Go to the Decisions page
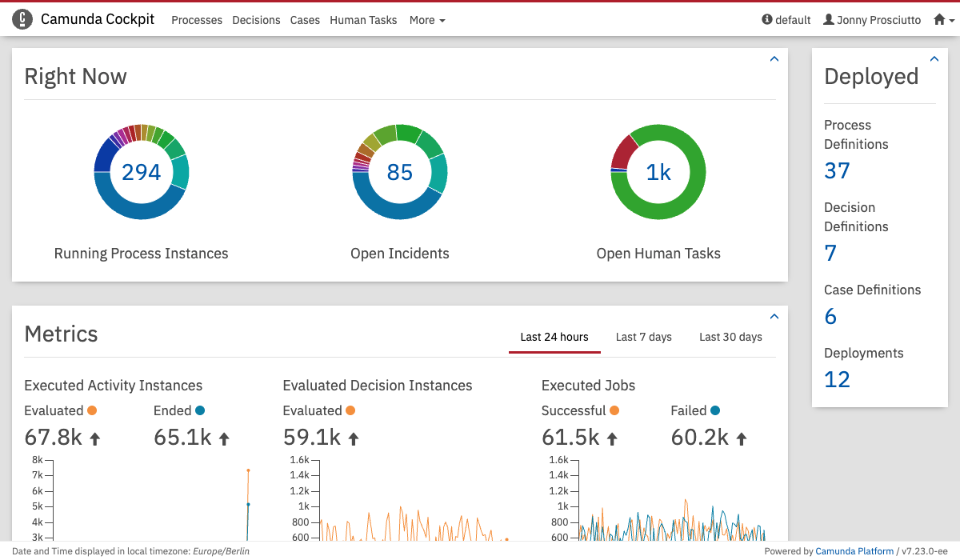Image resolution: width=960 pixels, height=560 pixels. (x=256, y=20)
